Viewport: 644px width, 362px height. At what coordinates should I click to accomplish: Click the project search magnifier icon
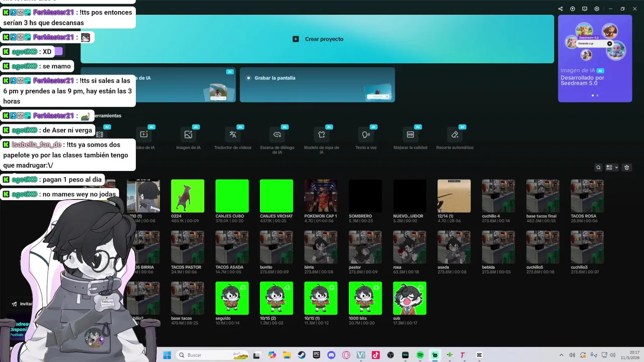pyautogui.click(x=598, y=167)
